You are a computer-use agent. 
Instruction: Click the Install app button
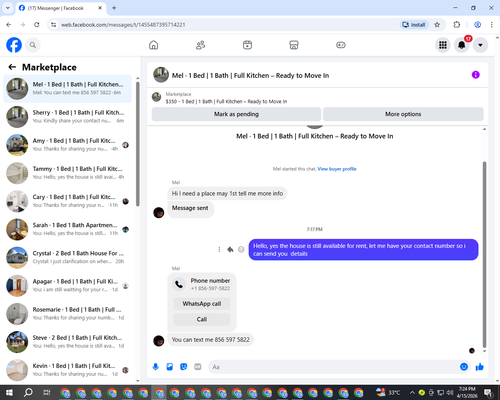click(x=414, y=25)
